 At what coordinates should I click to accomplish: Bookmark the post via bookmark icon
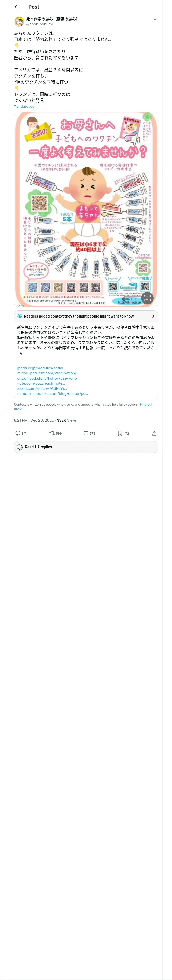click(x=120, y=433)
